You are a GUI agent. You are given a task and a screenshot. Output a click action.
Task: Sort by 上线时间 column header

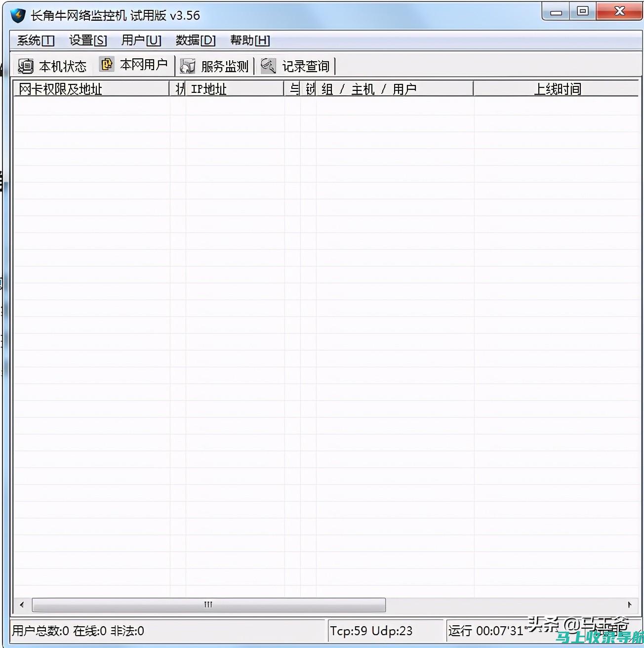click(556, 89)
